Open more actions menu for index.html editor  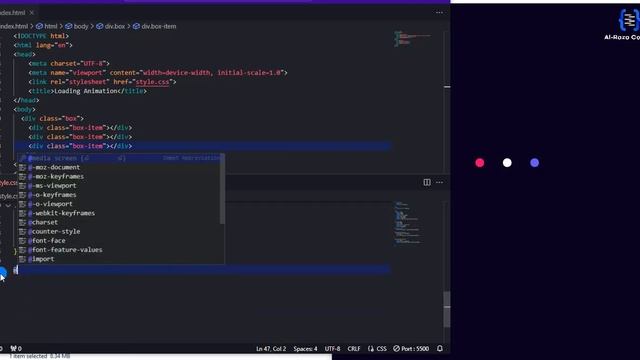coord(439,13)
